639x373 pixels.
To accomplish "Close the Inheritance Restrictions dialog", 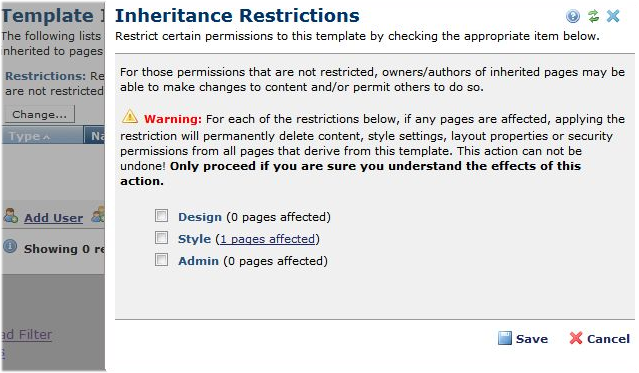I will (x=613, y=16).
